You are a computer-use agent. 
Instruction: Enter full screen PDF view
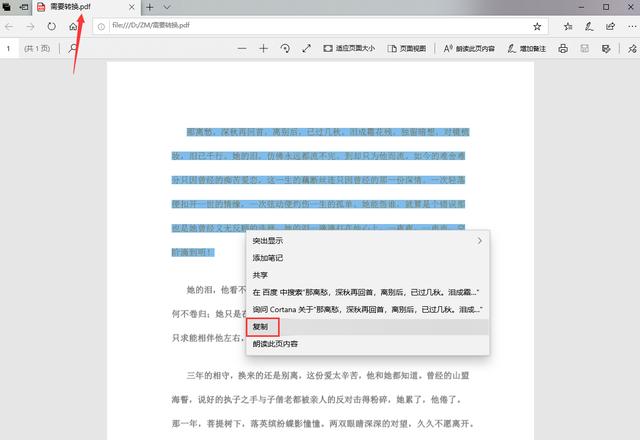point(307,49)
